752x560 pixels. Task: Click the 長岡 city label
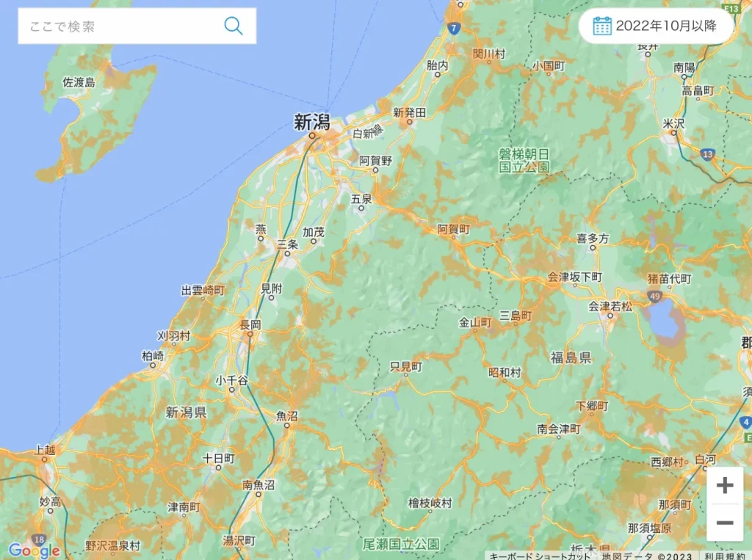(x=250, y=325)
